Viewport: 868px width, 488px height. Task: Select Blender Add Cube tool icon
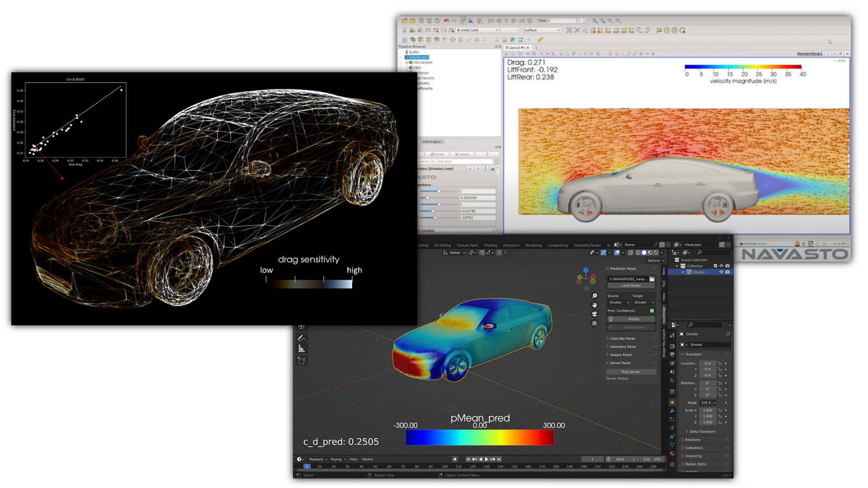pyautogui.click(x=301, y=361)
